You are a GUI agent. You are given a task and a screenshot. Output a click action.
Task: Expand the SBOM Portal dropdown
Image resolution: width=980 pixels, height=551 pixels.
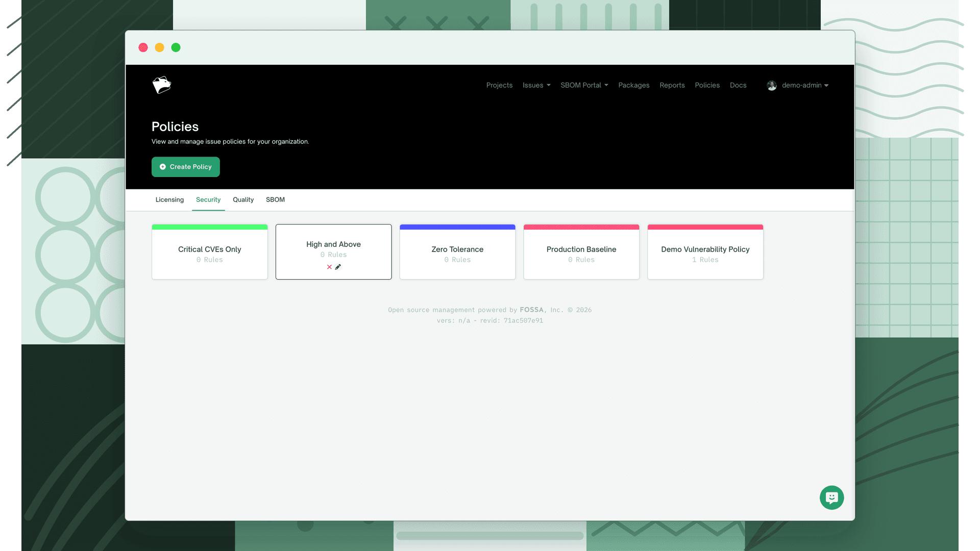(584, 85)
